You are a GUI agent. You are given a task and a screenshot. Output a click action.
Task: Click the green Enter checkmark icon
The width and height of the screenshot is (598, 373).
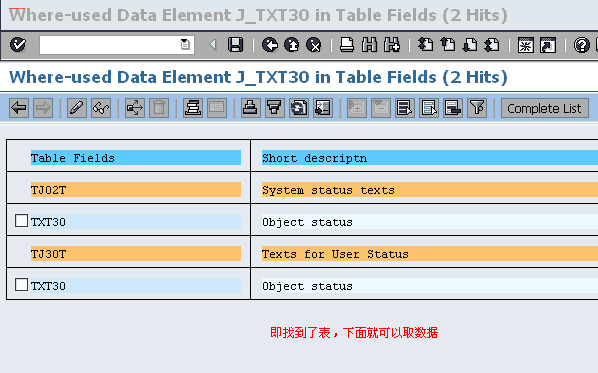click(x=18, y=45)
